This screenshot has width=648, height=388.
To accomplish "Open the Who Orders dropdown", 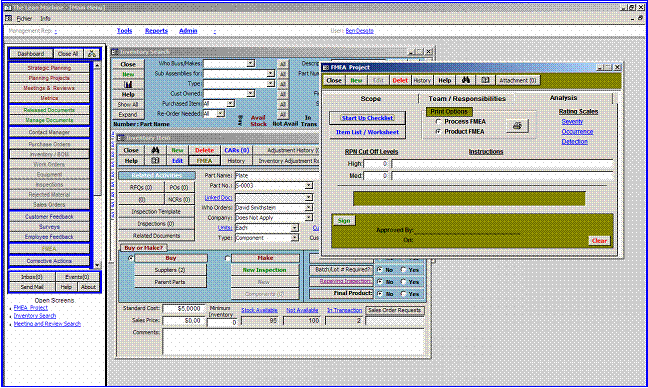I will 308,208.
